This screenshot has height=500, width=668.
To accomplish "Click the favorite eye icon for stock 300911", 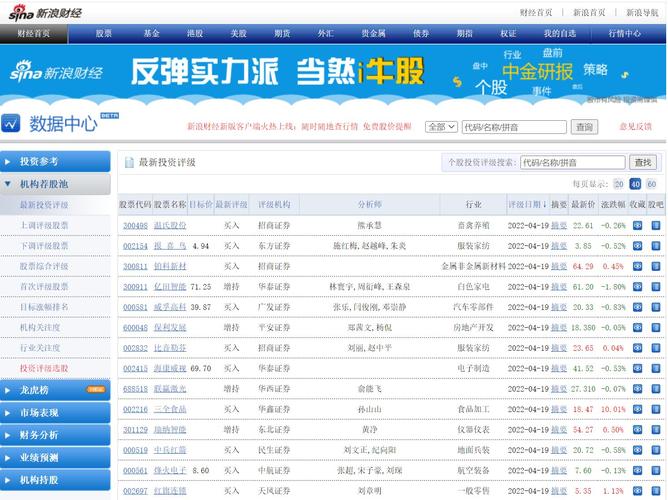I will click(637, 287).
